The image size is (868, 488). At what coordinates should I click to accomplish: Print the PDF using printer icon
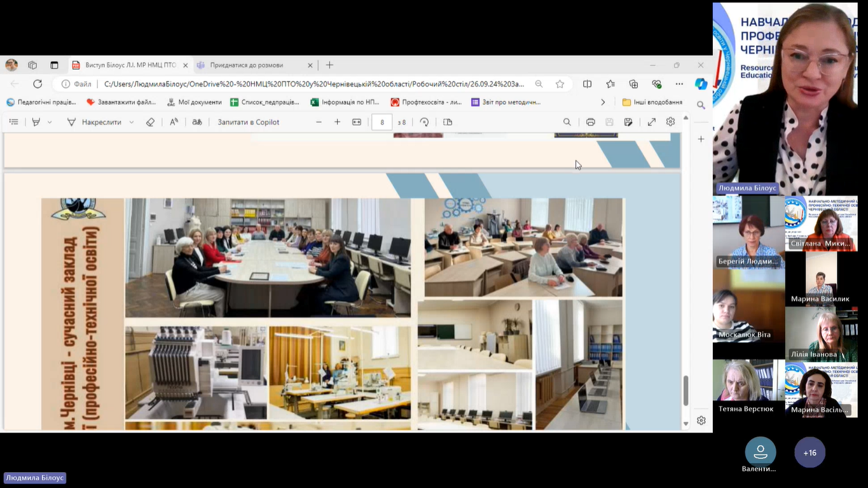590,122
